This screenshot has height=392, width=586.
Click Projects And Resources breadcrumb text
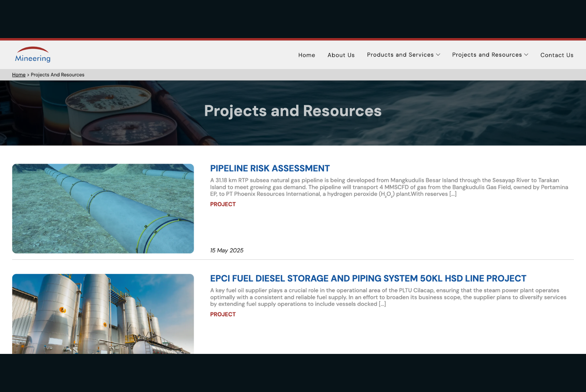tap(58, 75)
